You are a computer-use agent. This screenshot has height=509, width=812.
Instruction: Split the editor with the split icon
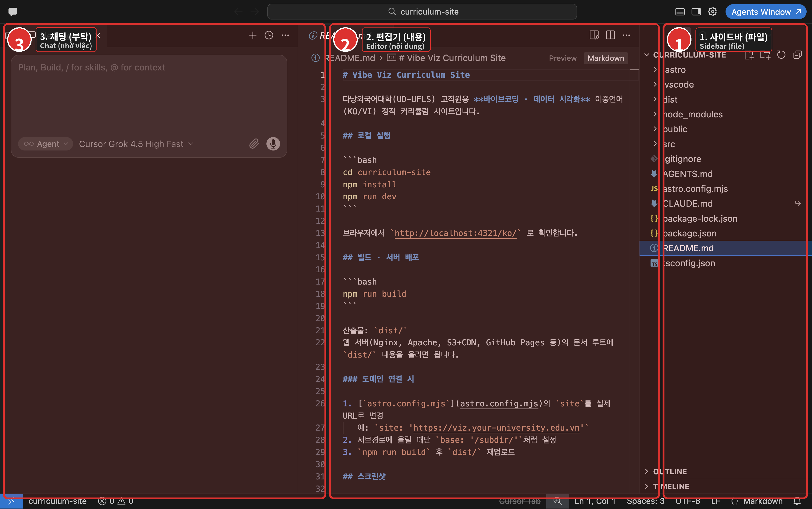(610, 35)
